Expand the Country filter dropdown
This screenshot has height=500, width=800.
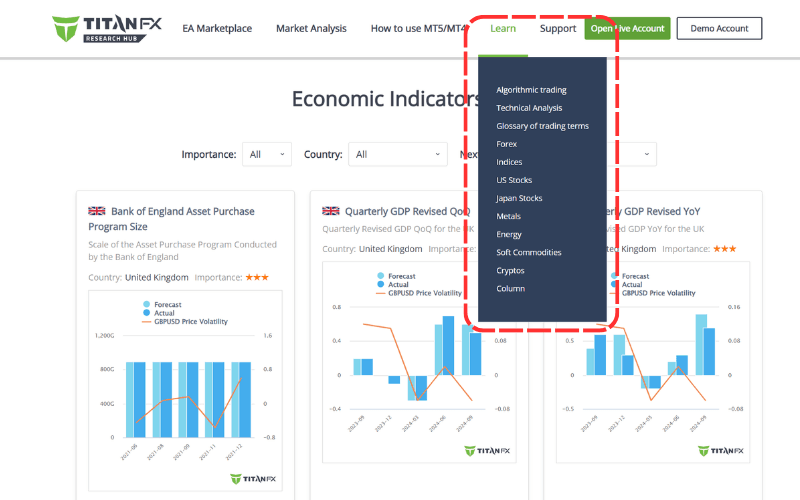point(397,154)
